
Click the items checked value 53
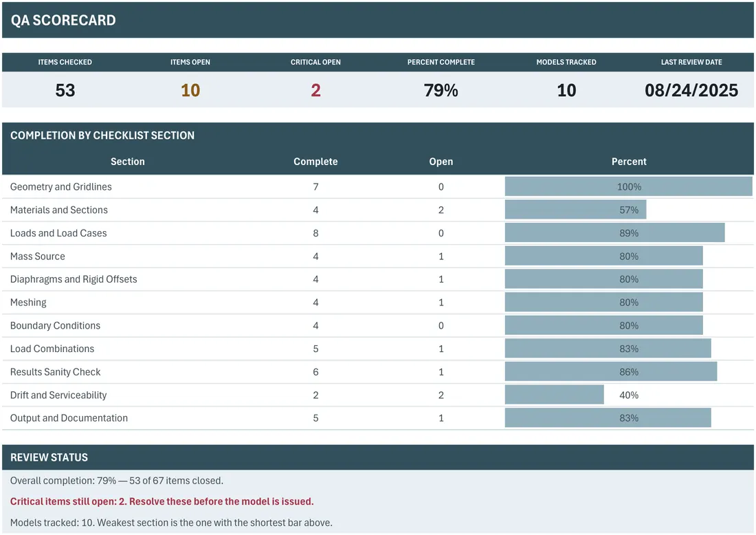click(x=65, y=90)
